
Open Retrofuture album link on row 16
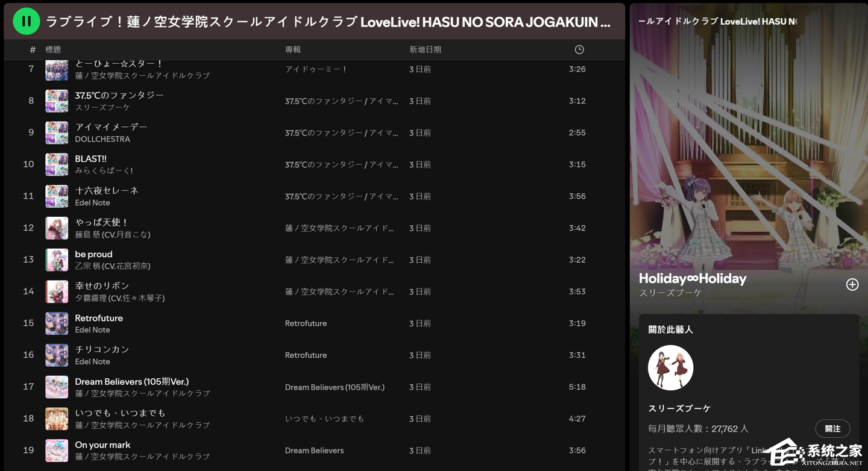(x=306, y=355)
